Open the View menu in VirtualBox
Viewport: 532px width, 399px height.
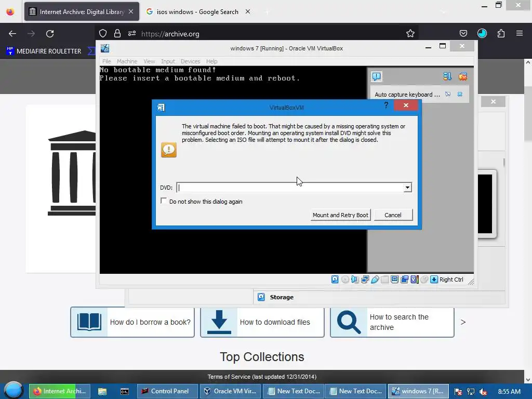coord(149,61)
